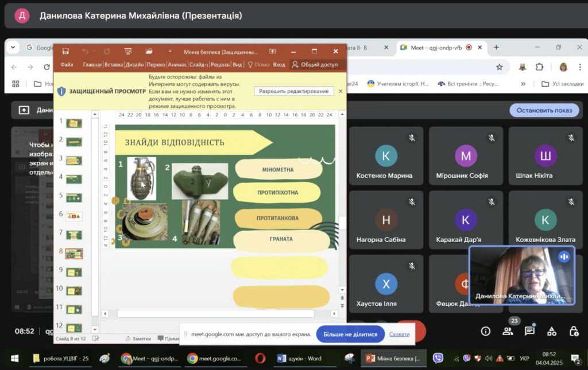Click thumbnail pane scroll-down arrow
Viewport: 588px width, 370px height.
[x=95, y=329]
